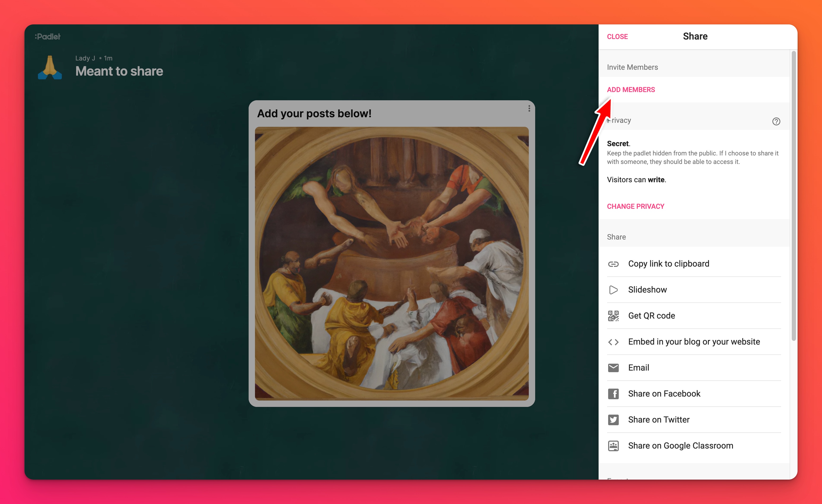Click the circular painting image in the post
The image size is (822, 504).
[392, 263]
